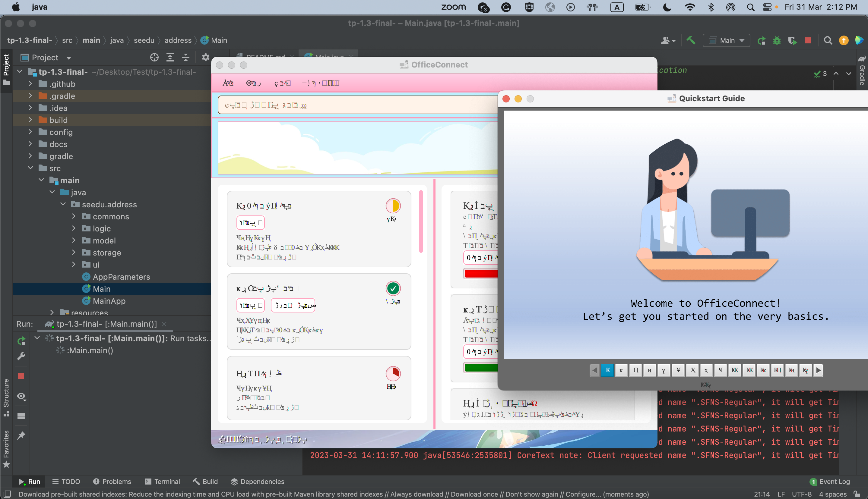Switch to the Problems tab
The height and width of the screenshot is (499, 868).
[x=112, y=481]
